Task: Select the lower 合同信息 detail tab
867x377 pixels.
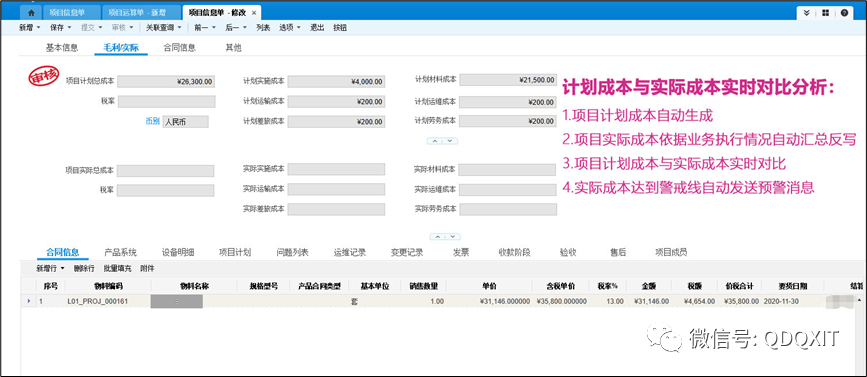Action: tap(62, 253)
